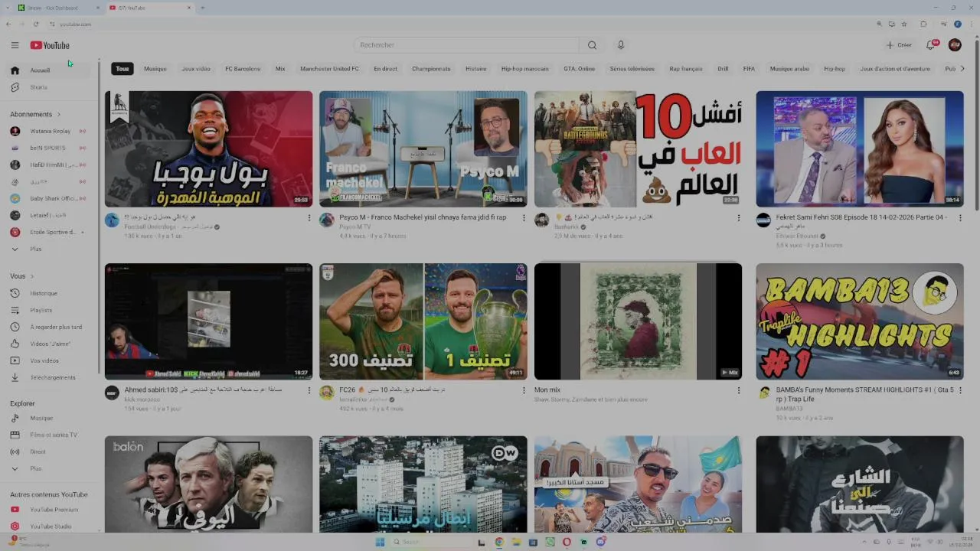Viewport: 980px width, 551px height.
Task: Open Playlists in the sidebar
Action: coord(50,310)
